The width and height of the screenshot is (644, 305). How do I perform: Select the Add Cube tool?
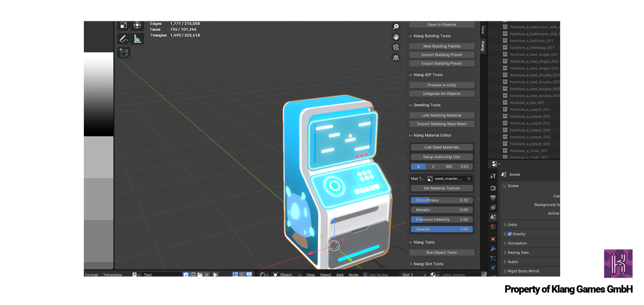(123, 53)
